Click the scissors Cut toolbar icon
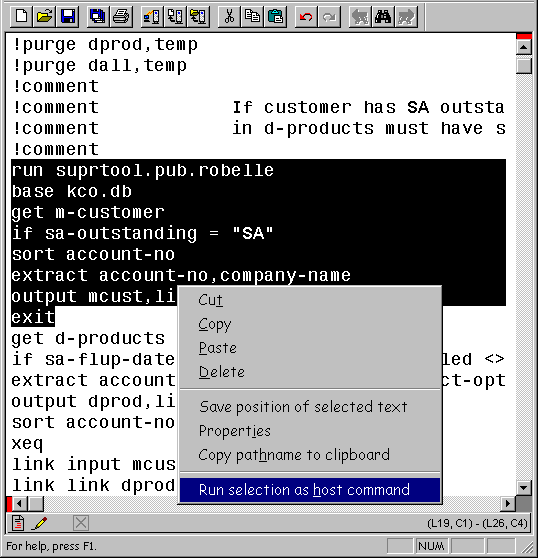The height and width of the screenshot is (558, 538). 229,16
